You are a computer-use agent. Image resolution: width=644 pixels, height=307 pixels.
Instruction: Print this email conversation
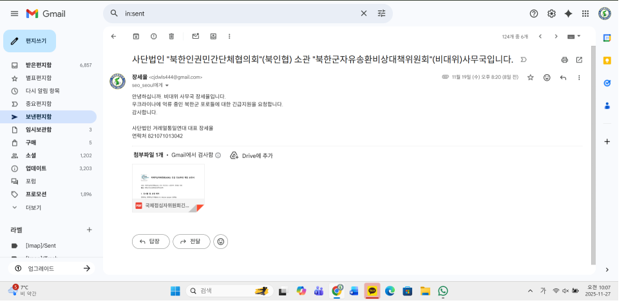[x=564, y=59]
